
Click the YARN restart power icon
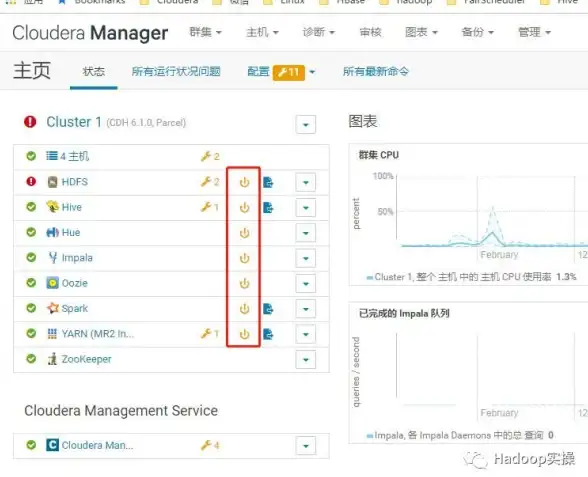coord(244,334)
